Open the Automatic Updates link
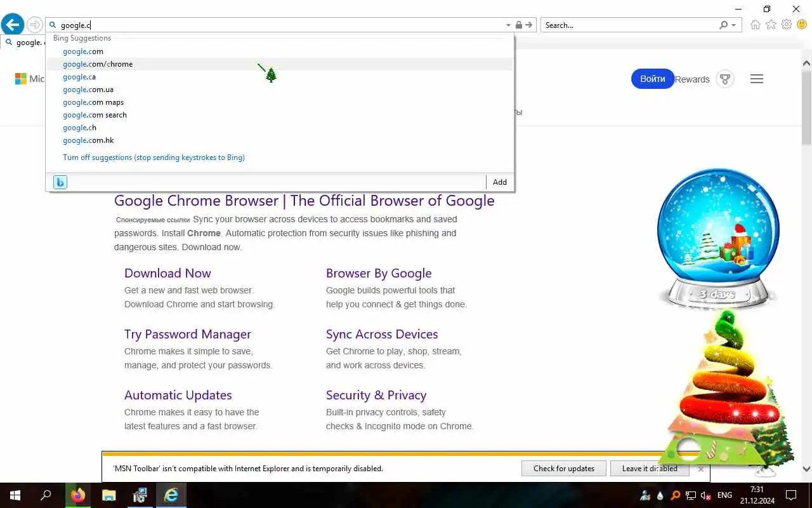The image size is (812, 508). pos(178,395)
